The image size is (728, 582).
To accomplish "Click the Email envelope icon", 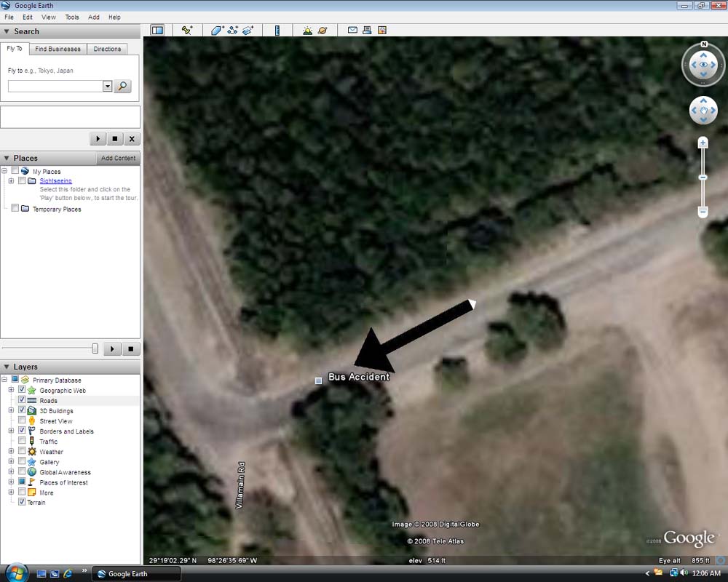I will [x=352, y=30].
